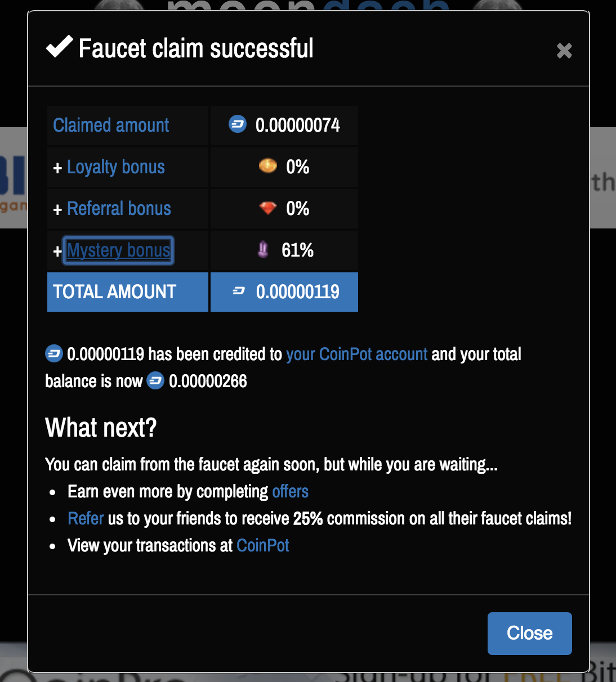This screenshot has width=616, height=682.
Task: Click the Dash icon in the total row
Action: 239,291
